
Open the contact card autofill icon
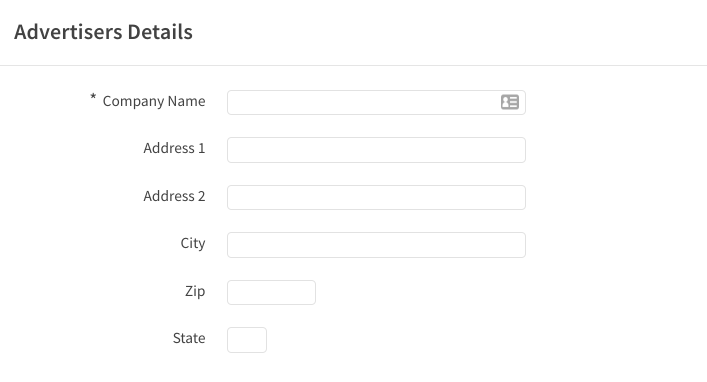point(510,102)
